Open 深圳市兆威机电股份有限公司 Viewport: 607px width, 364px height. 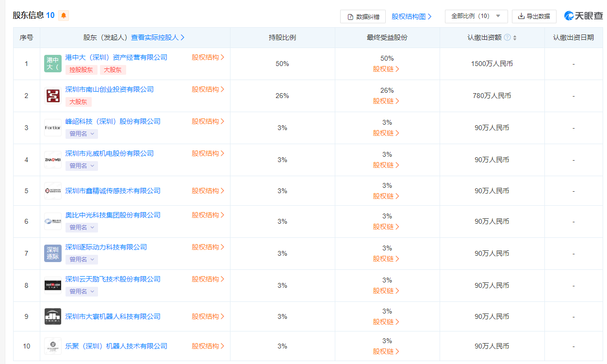click(x=110, y=153)
